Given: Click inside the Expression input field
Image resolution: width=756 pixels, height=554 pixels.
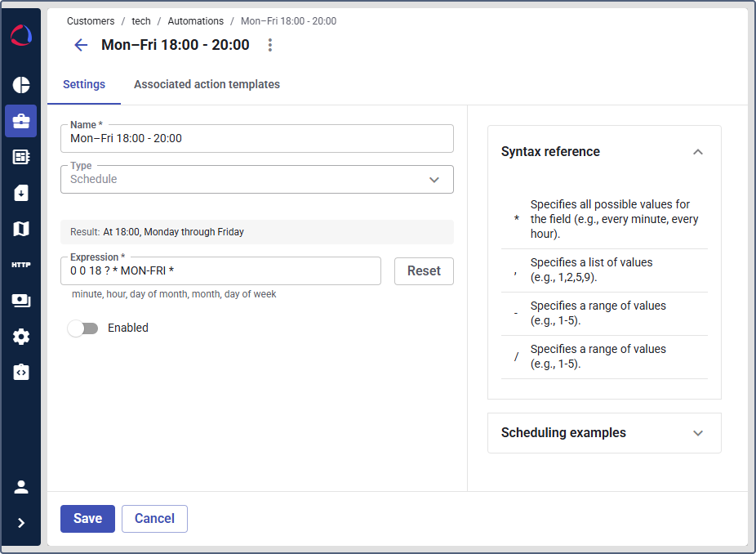Looking at the screenshot, I should (220, 270).
